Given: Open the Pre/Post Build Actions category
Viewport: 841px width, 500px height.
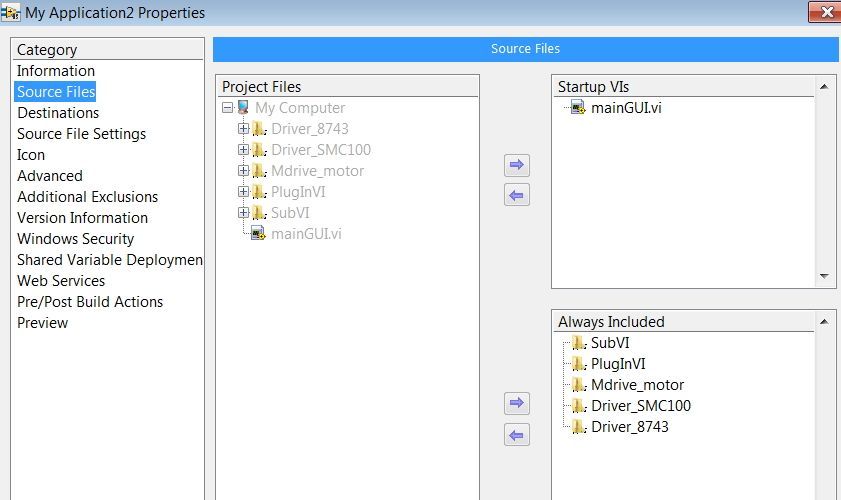Looking at the screenshot, I should coord(90,302).
